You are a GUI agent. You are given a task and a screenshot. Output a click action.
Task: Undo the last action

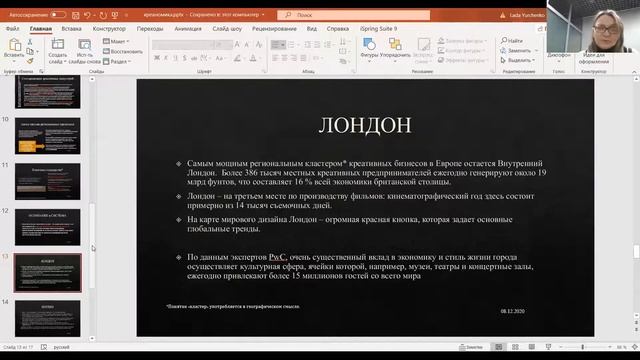[x=87, y=15]
